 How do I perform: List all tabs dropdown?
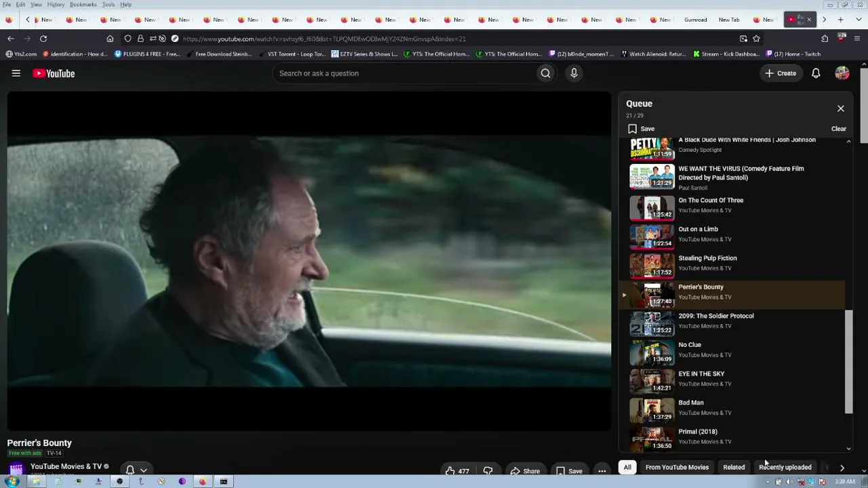coord(857,20)
